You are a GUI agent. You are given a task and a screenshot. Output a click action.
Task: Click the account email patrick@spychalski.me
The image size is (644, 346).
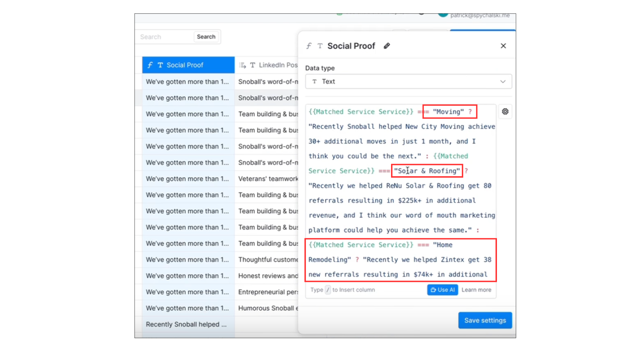tap(480, 15)
